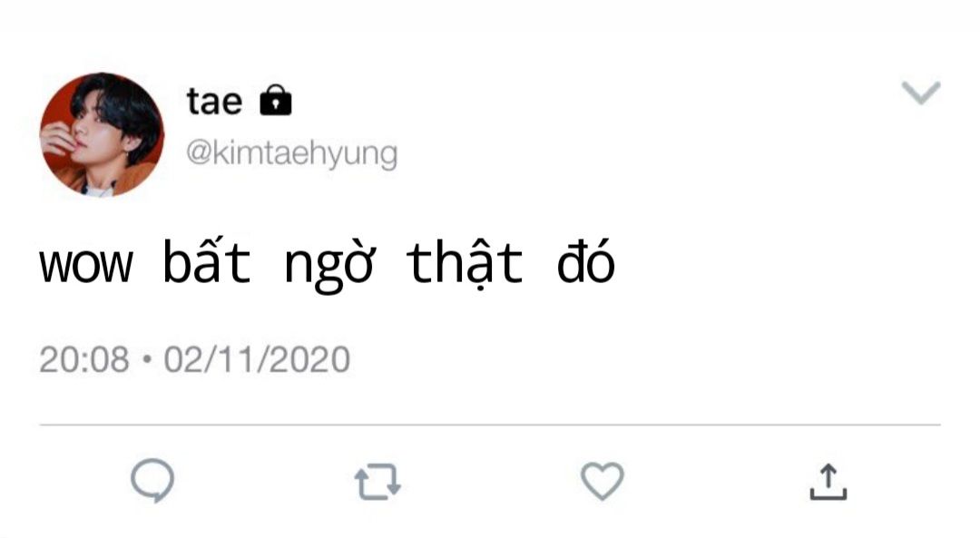Viewport: 980px width, 538px height.
Task: Click the date 02/11/2020
Action: [257, 360]
